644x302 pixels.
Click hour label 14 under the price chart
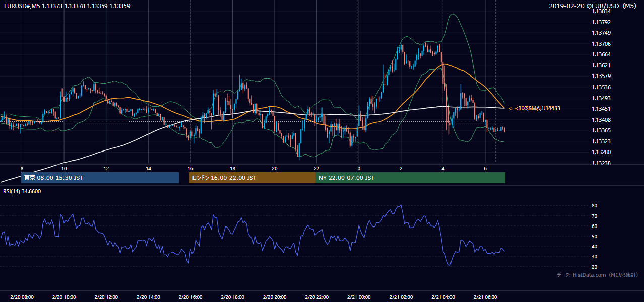pyautogui.click(x=148, y=168)
